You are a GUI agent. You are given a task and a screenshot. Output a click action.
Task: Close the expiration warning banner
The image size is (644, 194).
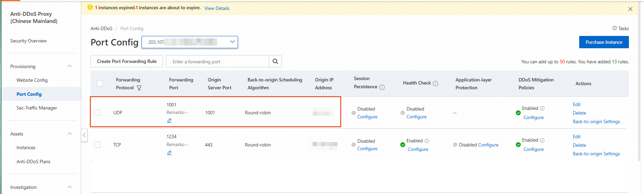tap(630, 9)
